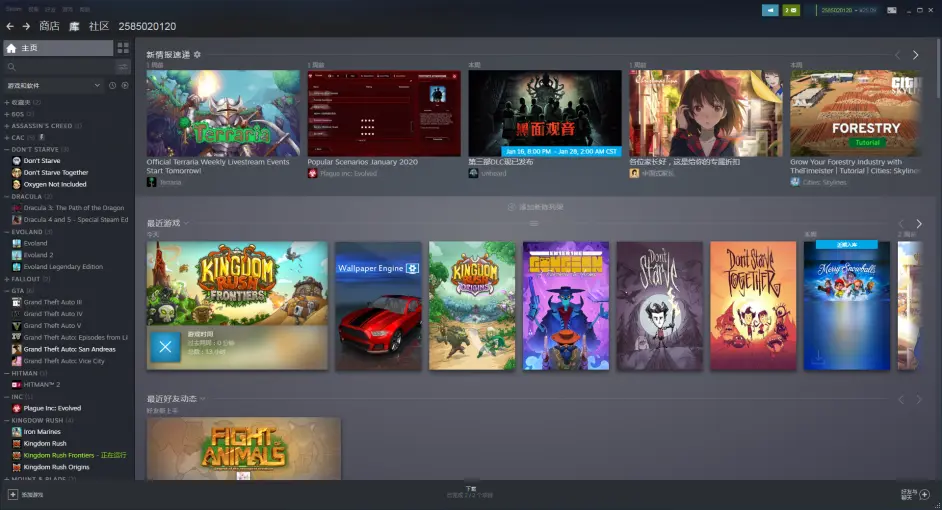Screen dimensions: 942x510
Task: Go back with the left arrow
Action: [x=10, y=26]
